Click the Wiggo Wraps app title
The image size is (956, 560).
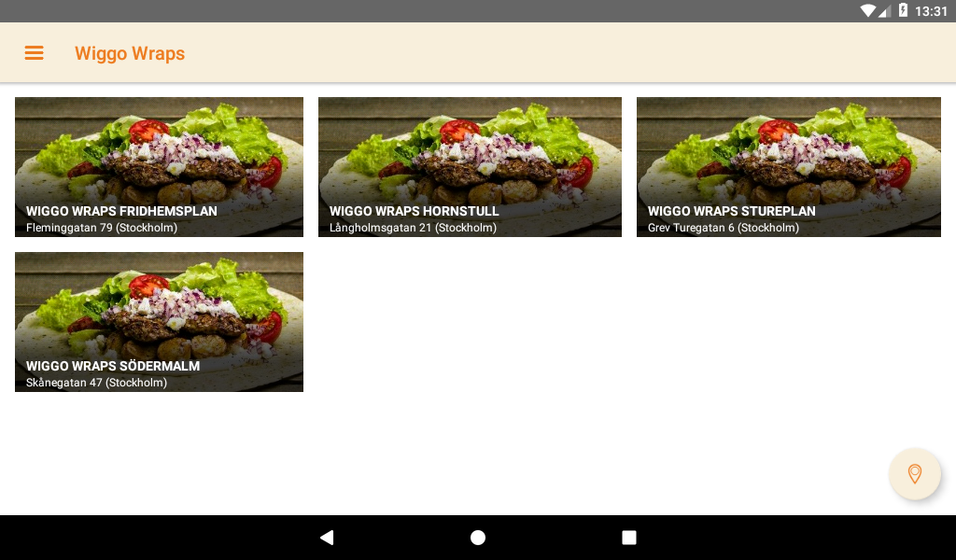coord(130,53)
